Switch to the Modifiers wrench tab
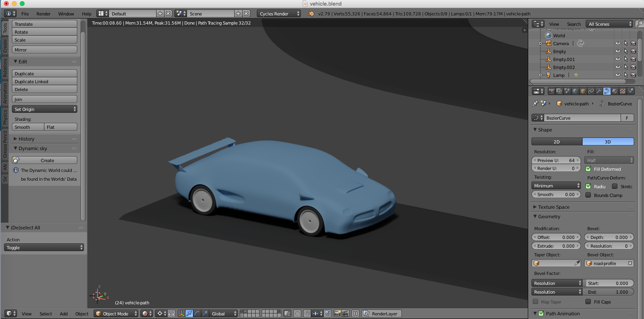The image size is (644, 319). [x=599, y=91]
